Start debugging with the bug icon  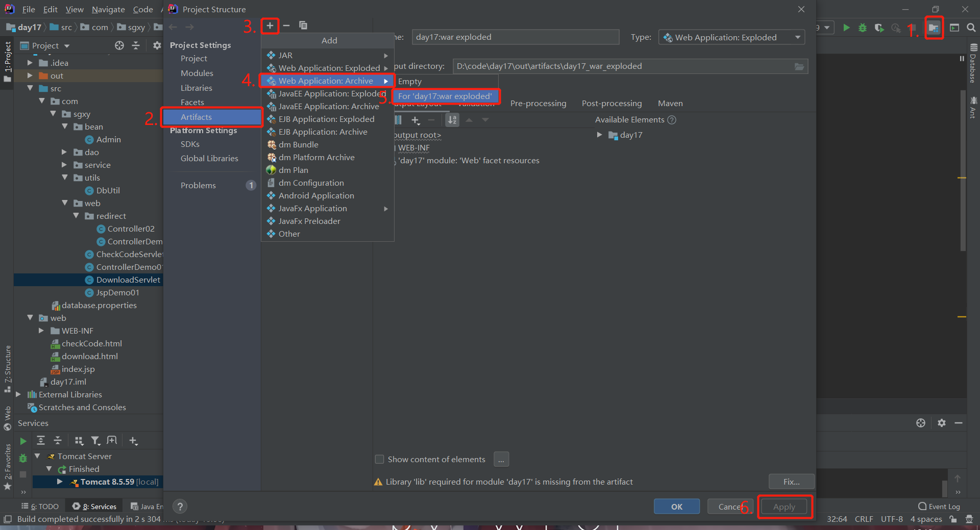point(862,28)
